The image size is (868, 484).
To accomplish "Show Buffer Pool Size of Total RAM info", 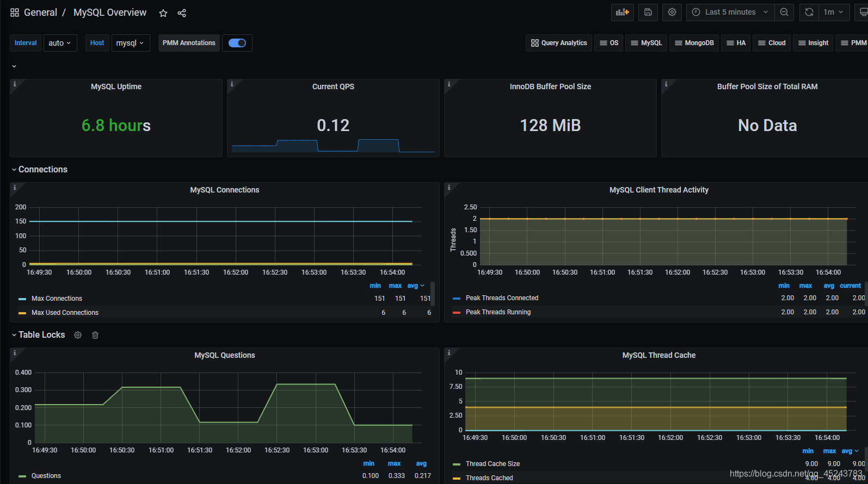I will pyautogui.click(x=666, y=84).
